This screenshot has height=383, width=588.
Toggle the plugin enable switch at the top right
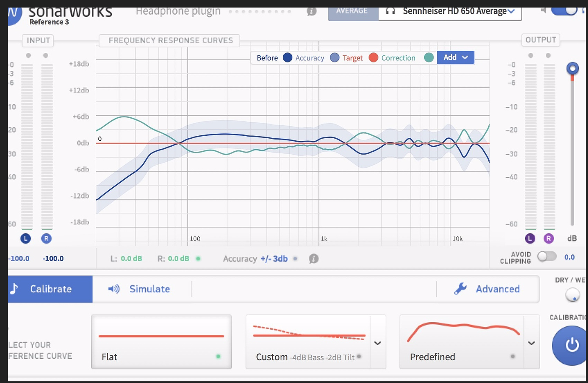565,10
